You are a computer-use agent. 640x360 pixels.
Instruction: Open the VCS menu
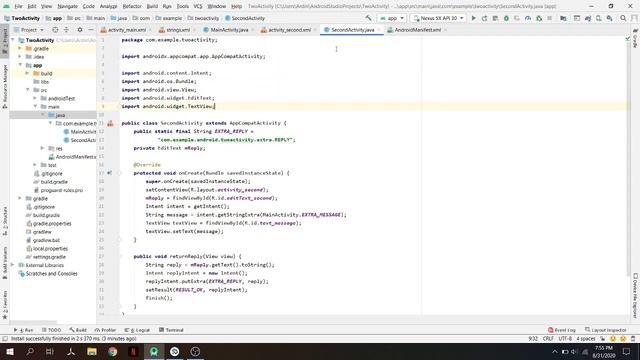[198, 6]
